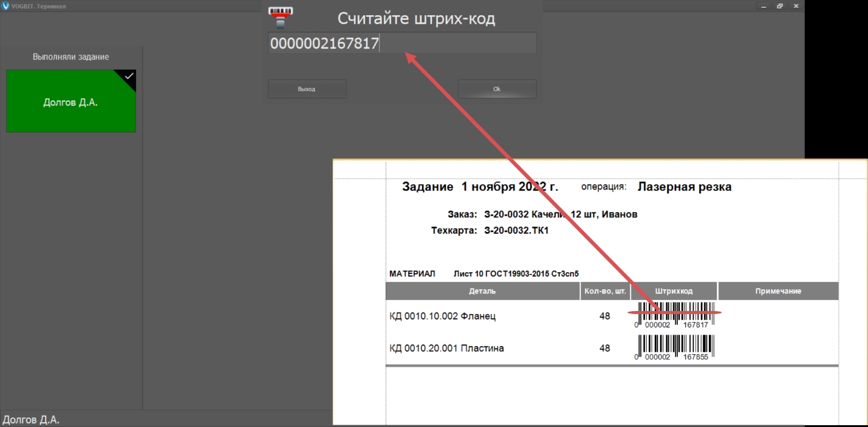Click the Примечание column header

pyautogui.click(x=778, y=291)
